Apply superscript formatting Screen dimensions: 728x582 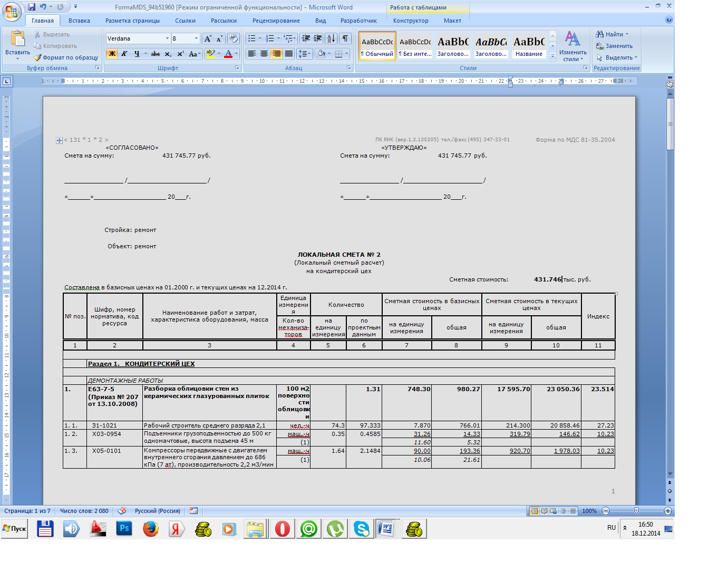180,54
